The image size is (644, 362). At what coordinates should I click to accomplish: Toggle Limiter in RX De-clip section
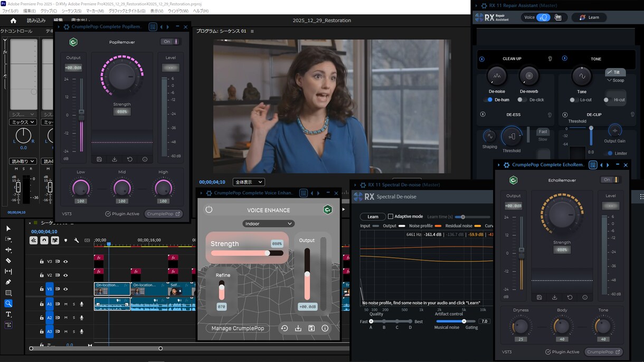(610, 154)
